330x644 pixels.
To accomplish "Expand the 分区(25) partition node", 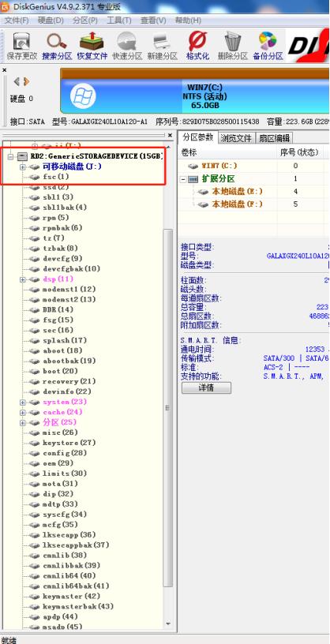I will pos(23,423).
